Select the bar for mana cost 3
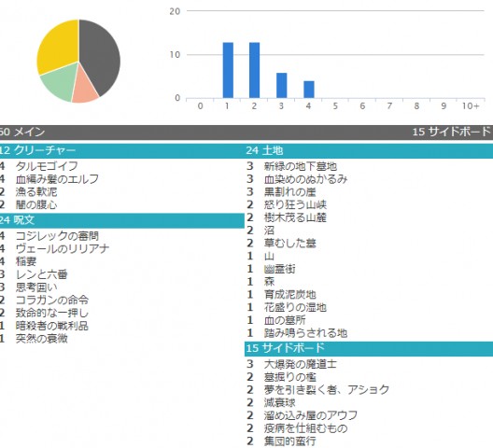This screenshot has width=493, height=448. pos(281,86)
